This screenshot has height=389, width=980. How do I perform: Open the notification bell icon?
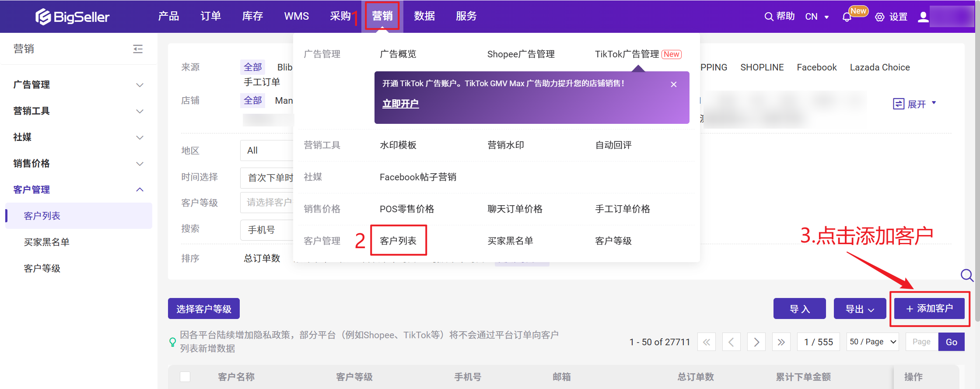847,17
